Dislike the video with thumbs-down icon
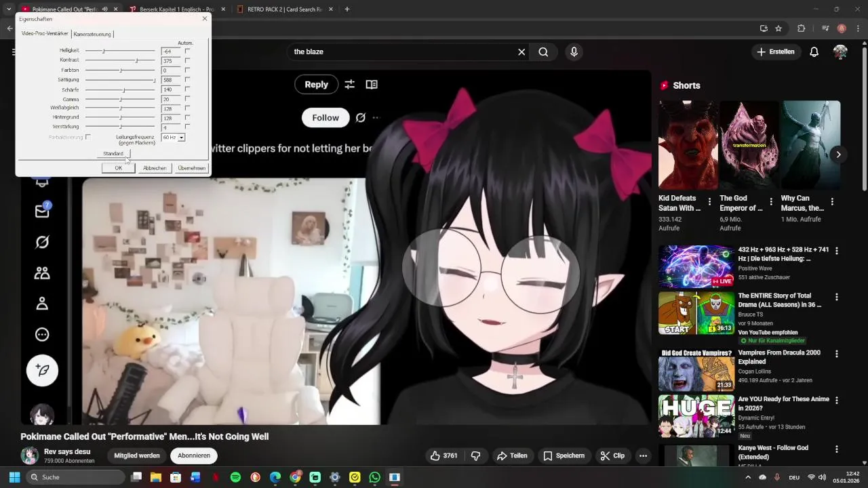This screenshot has width=868, height=488. (x=475, y=455)
